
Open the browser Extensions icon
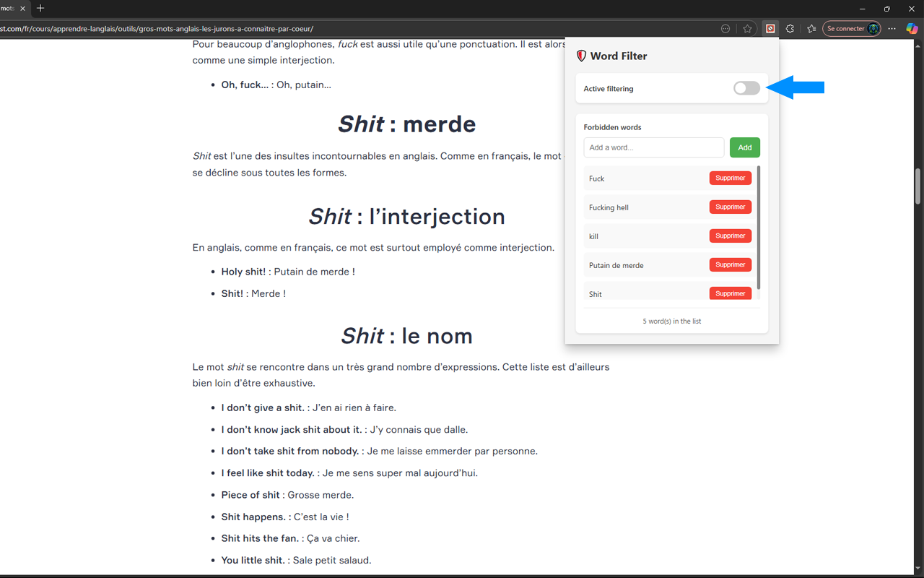pyautogui.click(x=790, y=28)
